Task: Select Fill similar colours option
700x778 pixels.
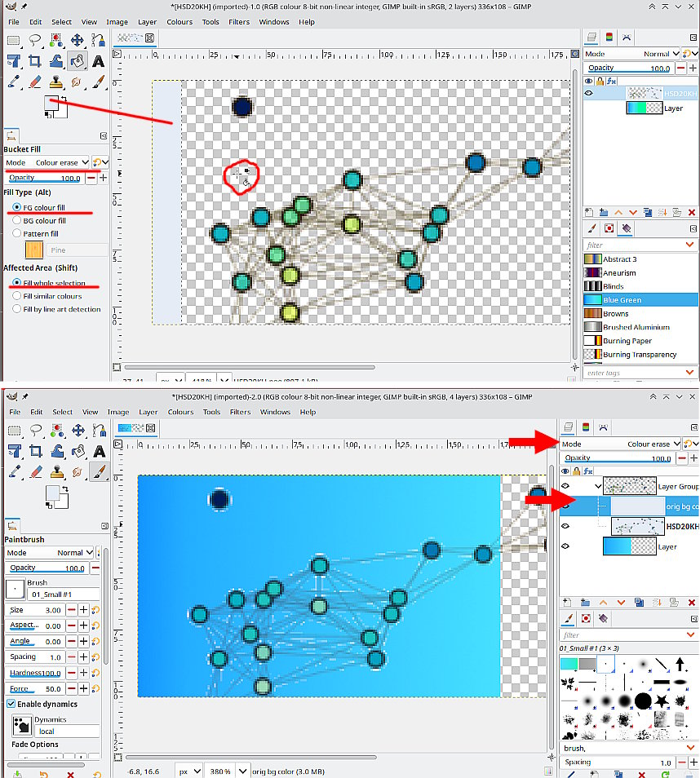Action: (x=17, y=296)
